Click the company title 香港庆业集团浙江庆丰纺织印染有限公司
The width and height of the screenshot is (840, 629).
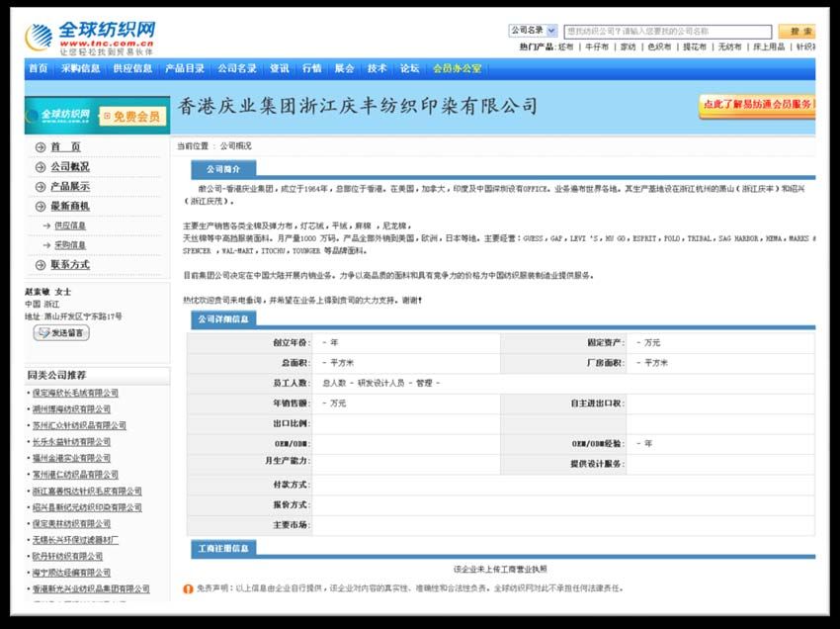click(x=358, y=106)
